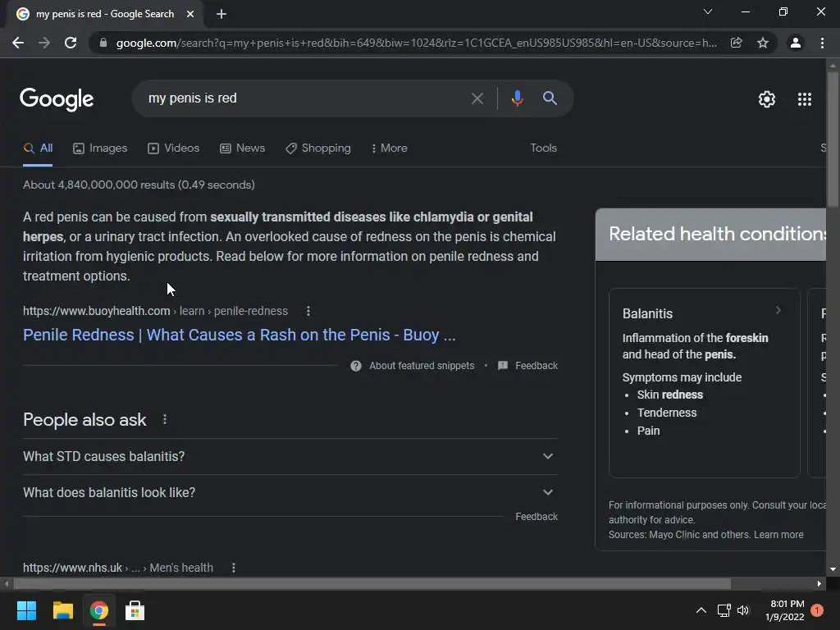
Task: Open Penile Redness Buoy result link
Action: 240,335
